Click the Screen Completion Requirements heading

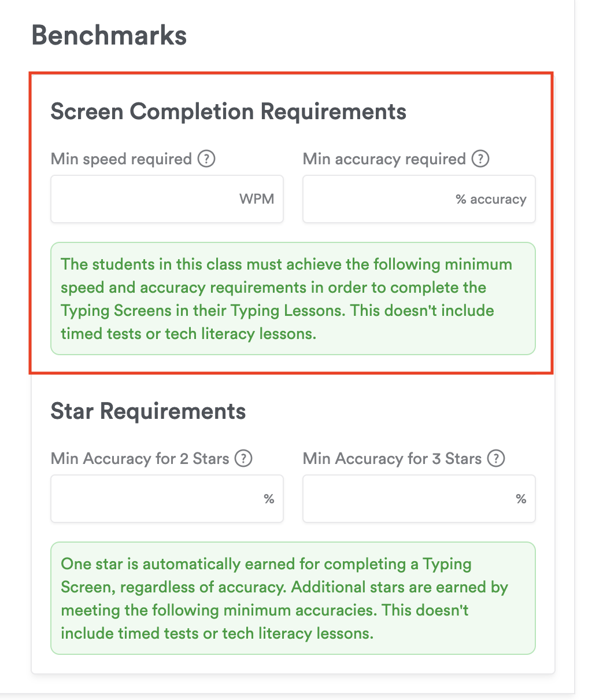(x=228, y=111)
